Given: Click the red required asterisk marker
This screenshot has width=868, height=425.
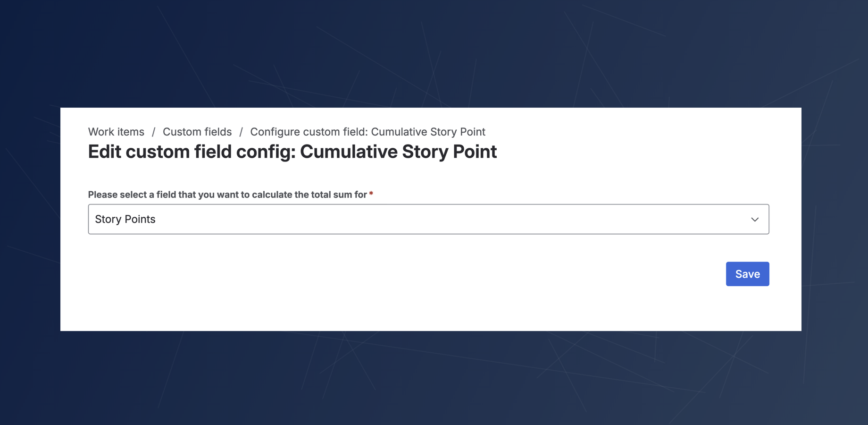Looking at the screenshot, I should coord(371,194).
